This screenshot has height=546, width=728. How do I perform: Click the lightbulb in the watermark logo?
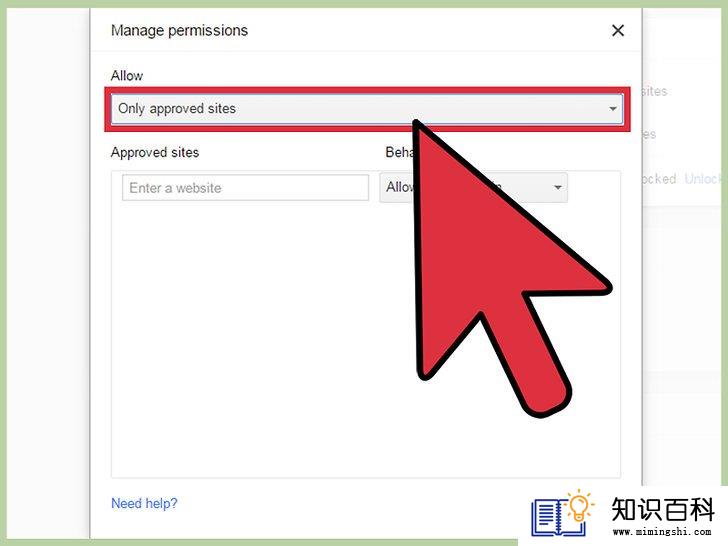579,504
